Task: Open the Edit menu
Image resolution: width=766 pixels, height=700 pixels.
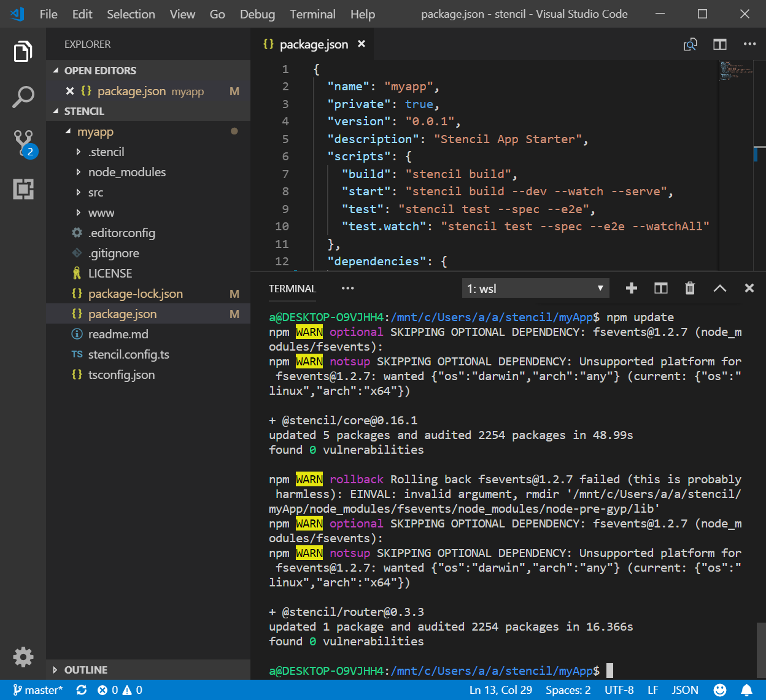Action: 82,14
